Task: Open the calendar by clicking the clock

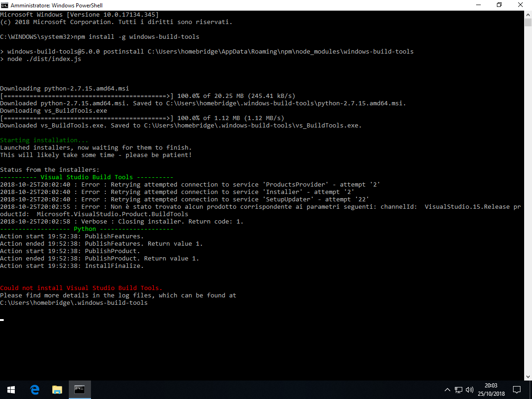Action: pyautogui.click(x=491, y=389)
